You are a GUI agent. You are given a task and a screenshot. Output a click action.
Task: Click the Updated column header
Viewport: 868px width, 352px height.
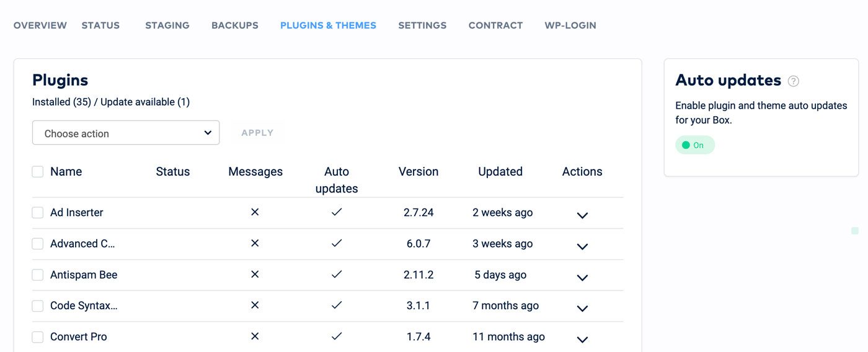coord(500,172)
